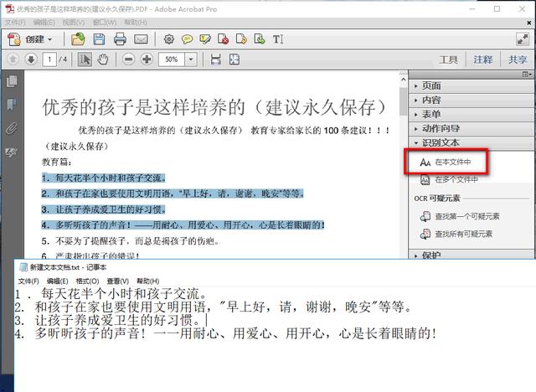
Task: Go to next page arrow
Action: tap(31, 59)
